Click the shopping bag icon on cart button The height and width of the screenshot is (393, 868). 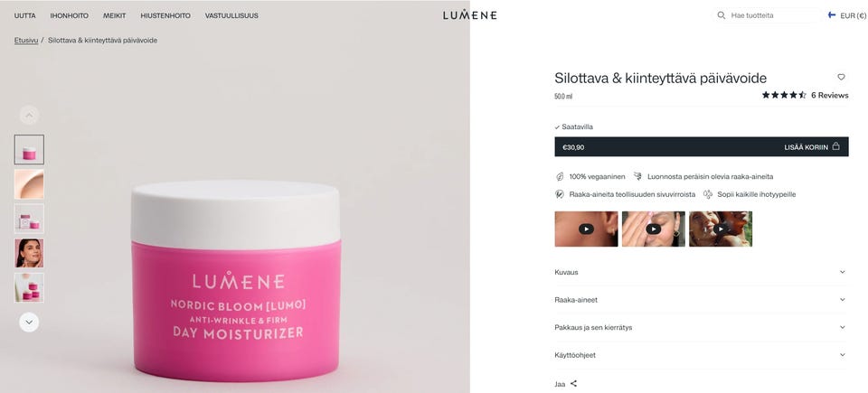pyautogui.click(x=835, y=146)
